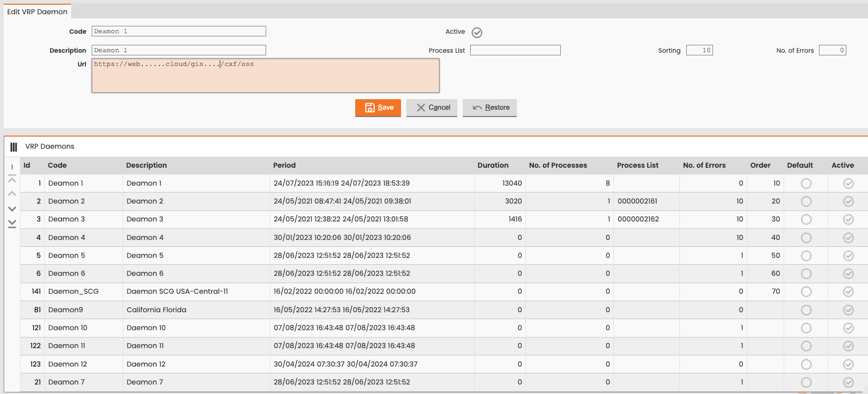Image resolution: width=868 pixels, height=394 pixels.
Task: Sort table by Order column header
Action: point(760,165)
